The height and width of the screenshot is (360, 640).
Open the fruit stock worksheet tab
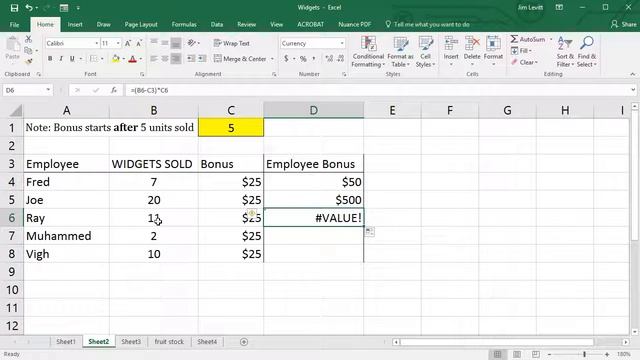(169, 342)
